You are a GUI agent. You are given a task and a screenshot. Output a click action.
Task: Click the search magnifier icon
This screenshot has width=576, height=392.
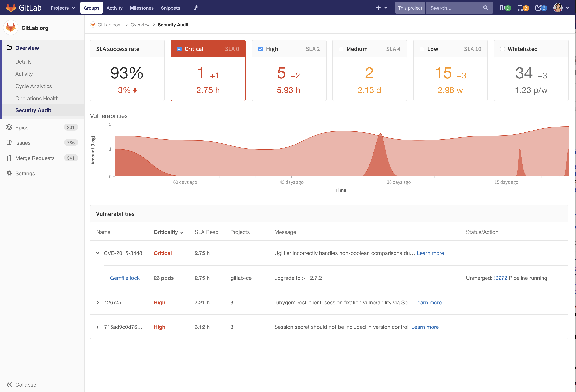coord(485,8)
